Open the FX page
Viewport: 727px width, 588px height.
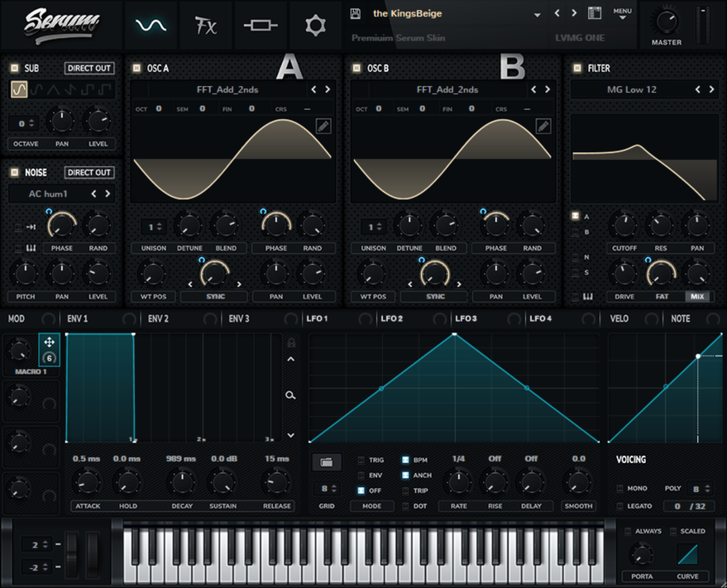tap(205, 25)
